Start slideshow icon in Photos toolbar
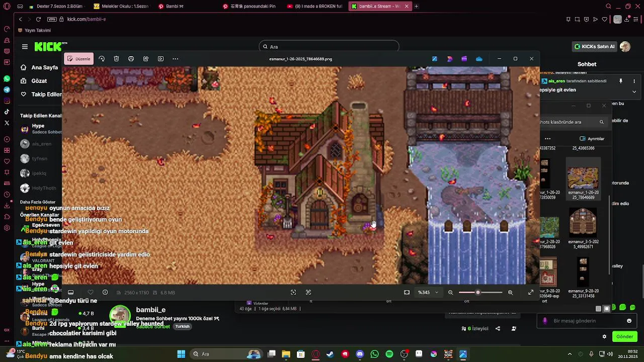The height and width of the screenshot is (362, 644). pyautogui.click(x=160, y=59)
